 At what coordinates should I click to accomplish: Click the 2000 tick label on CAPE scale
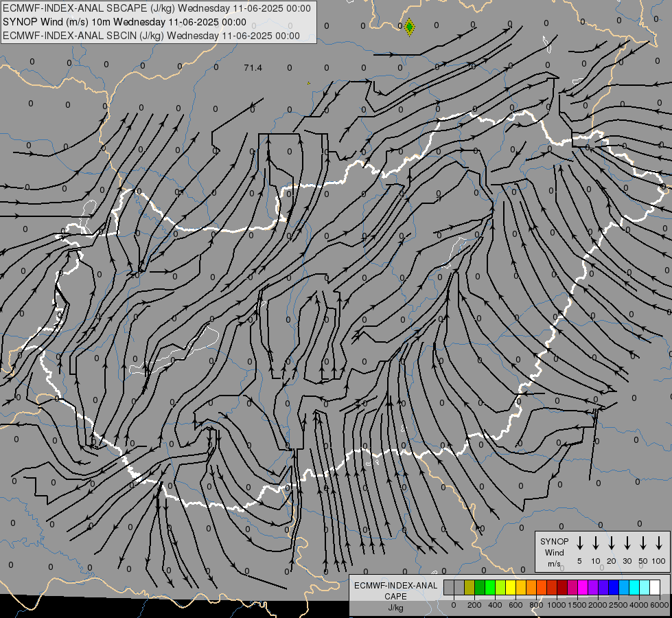597,605
